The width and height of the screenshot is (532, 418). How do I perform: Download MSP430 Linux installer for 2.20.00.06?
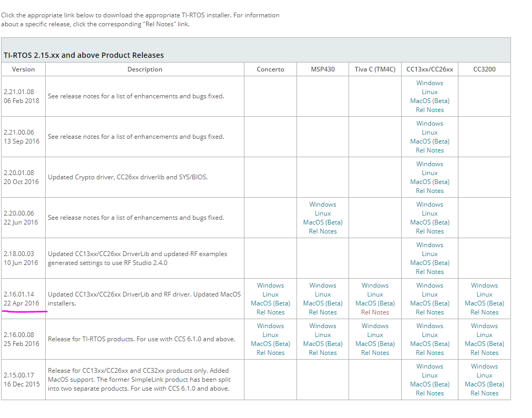coord(323,213)
